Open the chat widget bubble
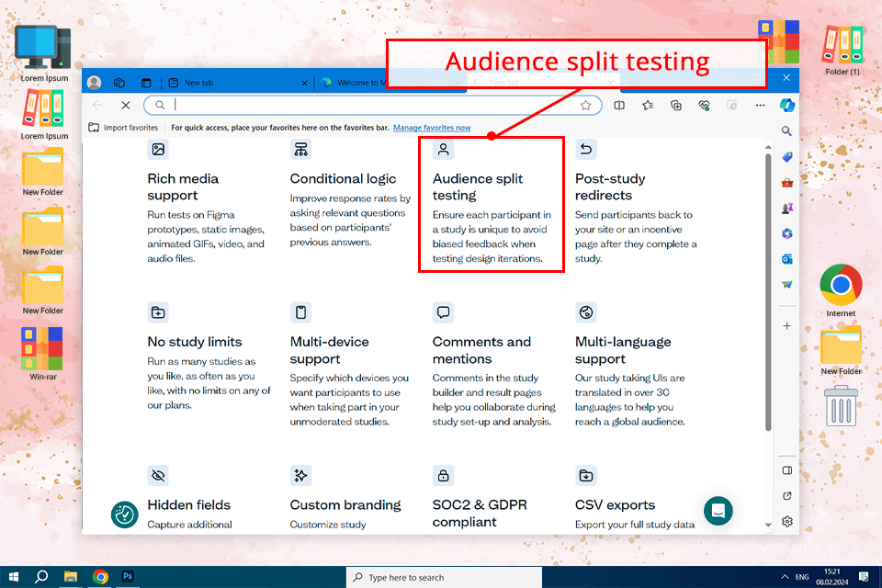The height and width of the screenshot is (588, 882). (x=718, y=511)
